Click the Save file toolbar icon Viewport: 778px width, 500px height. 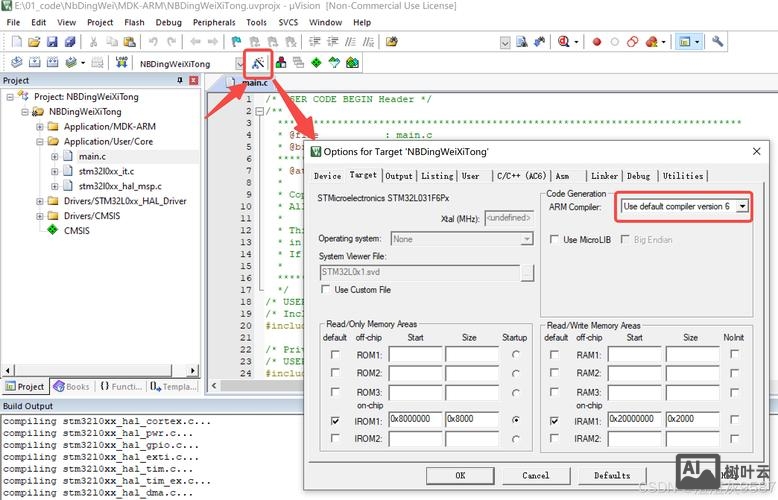tap(52, 42)
